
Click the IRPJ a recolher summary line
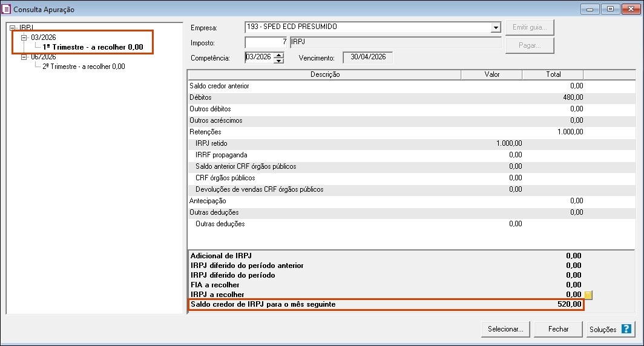click(x=386, y=295)
